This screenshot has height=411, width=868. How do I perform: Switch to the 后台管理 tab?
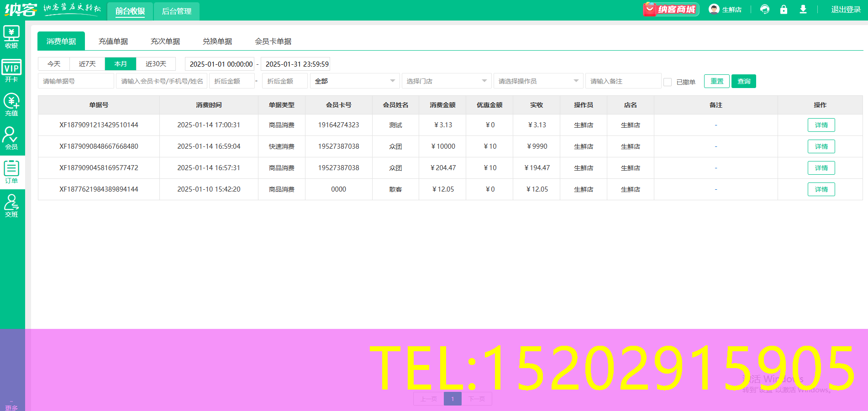[x=176, y=11]
